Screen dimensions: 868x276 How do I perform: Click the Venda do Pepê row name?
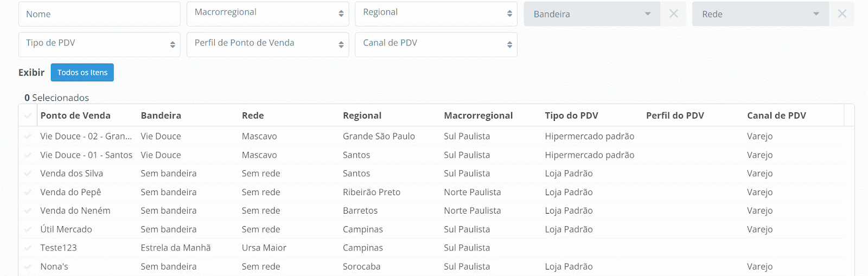click(x=71, y=192)
